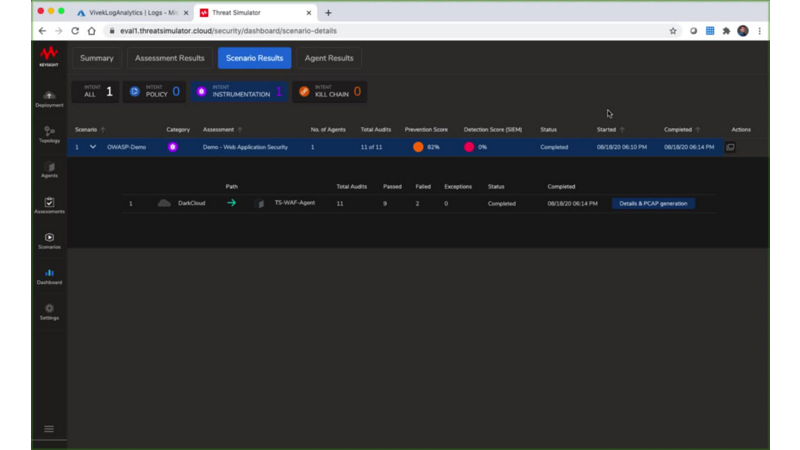
Task: Click the browser forward arrow
Action: pos(59,31)
